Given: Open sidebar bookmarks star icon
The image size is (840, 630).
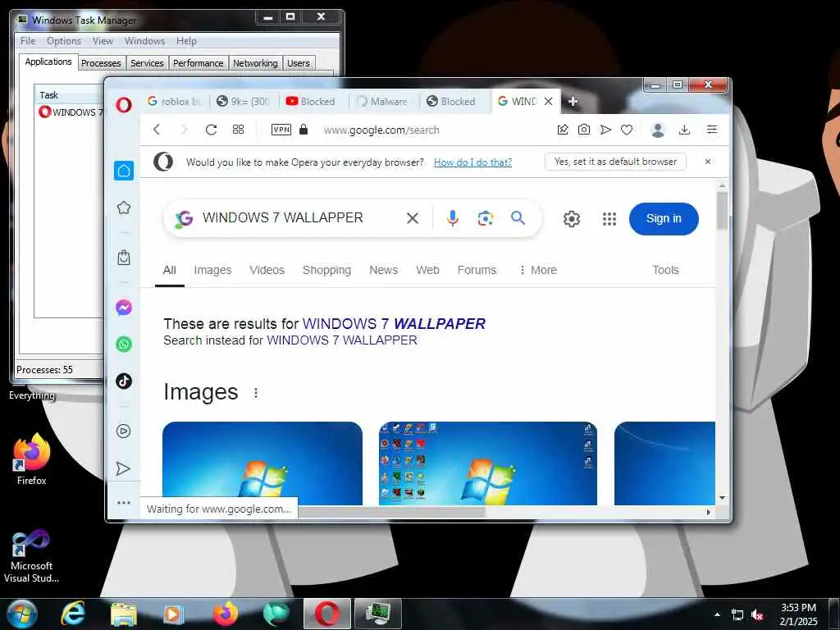Looking at the screenshot, I should click(124, 208).
